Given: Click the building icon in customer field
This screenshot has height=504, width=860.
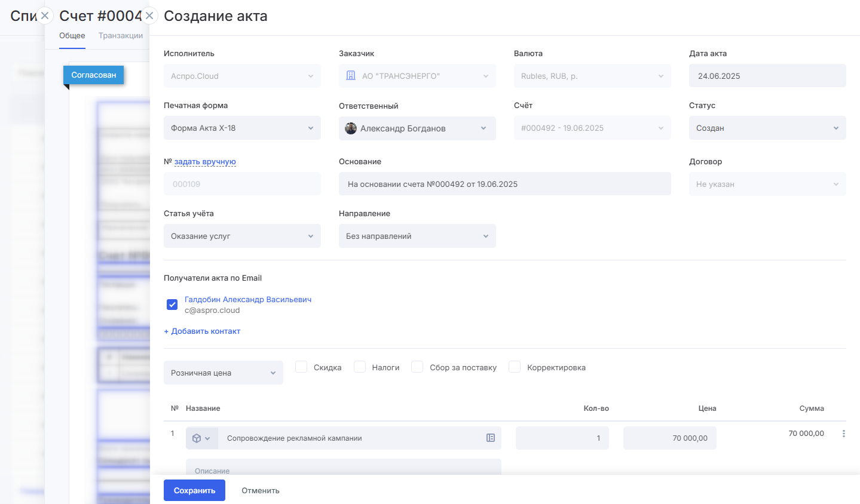Looking at the screenshot, I should (351, 76).
